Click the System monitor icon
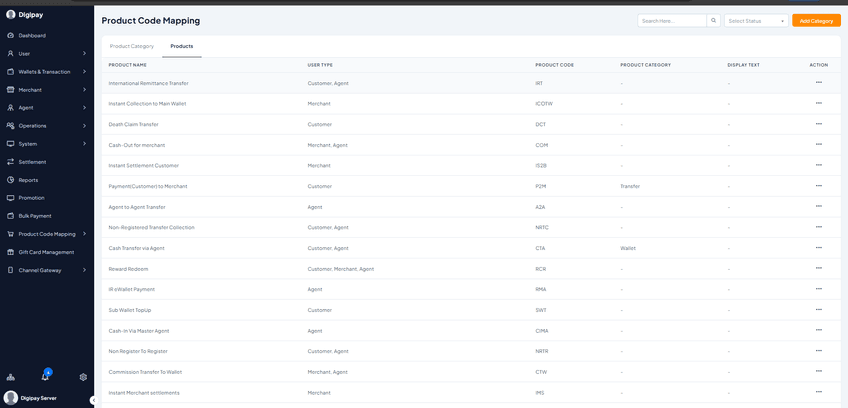 (10, 144)
